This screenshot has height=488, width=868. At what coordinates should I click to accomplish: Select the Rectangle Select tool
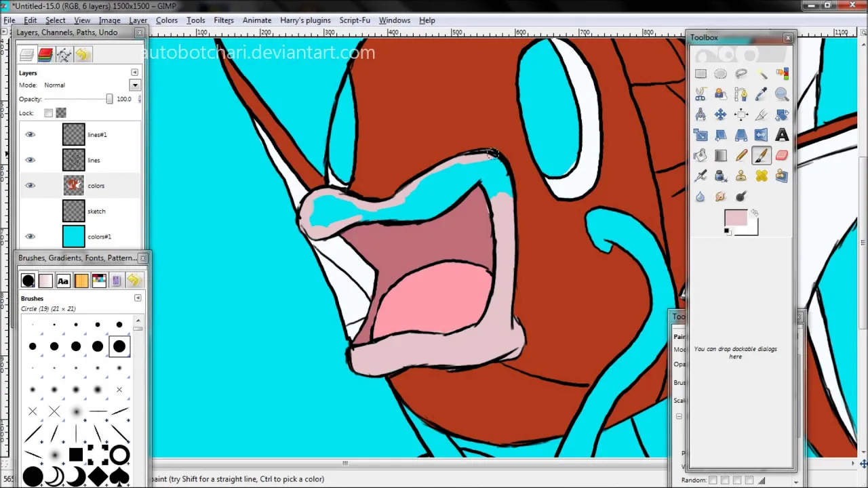click(x=701, y=74)
